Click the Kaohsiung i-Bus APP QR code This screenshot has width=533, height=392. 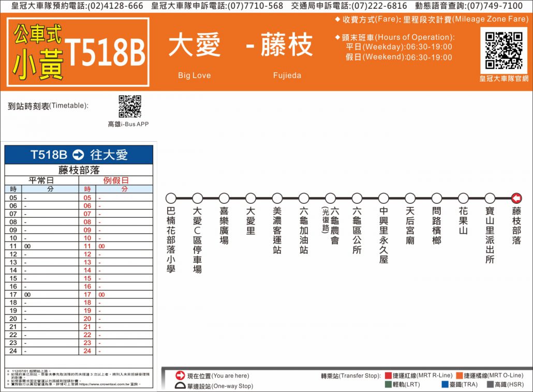tap(129, 107)
